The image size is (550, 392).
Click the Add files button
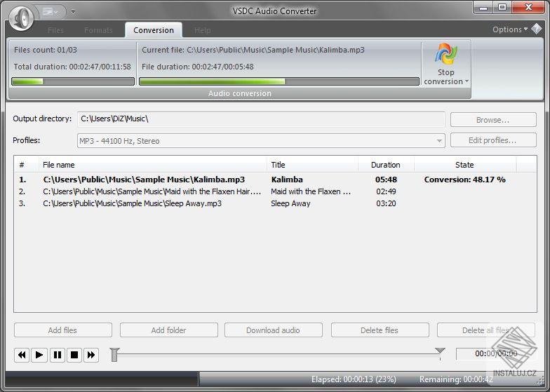click(63, 330)
